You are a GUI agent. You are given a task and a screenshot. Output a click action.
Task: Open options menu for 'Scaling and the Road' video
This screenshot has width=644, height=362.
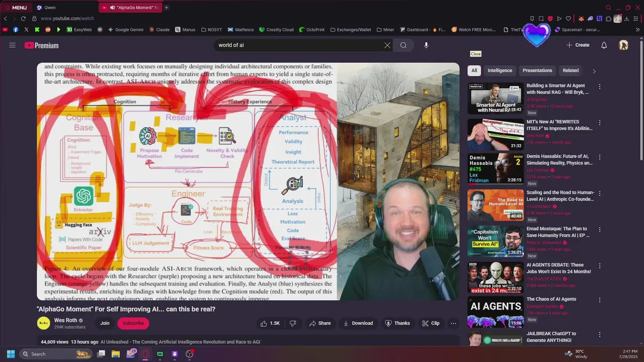point(599,193)
